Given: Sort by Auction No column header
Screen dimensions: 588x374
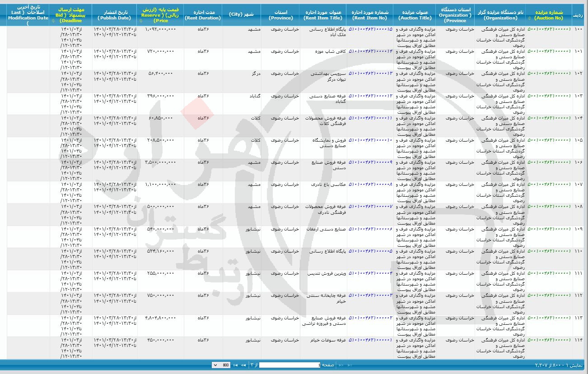Looking at the screenshot, I should pyautogui.click(x=549, y=15).
